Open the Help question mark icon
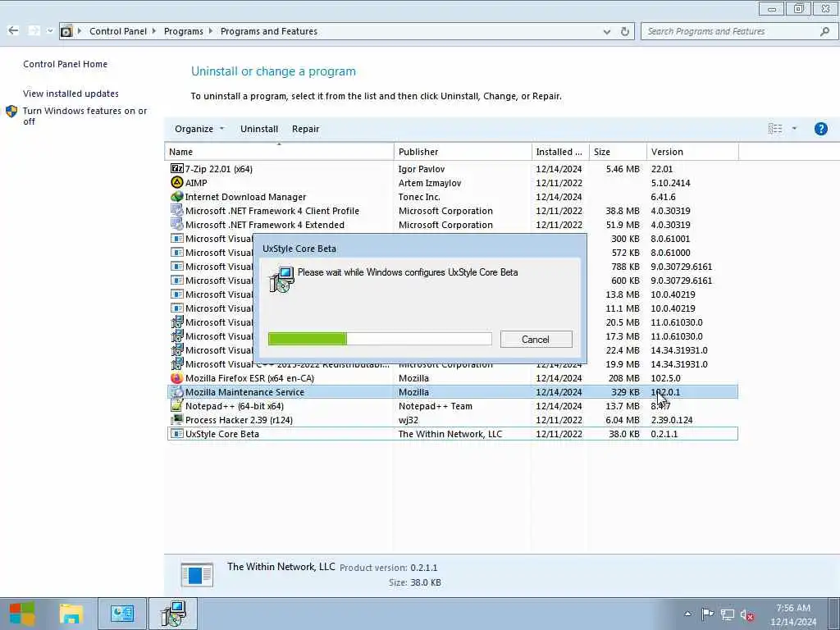 (x=820, y=129)
